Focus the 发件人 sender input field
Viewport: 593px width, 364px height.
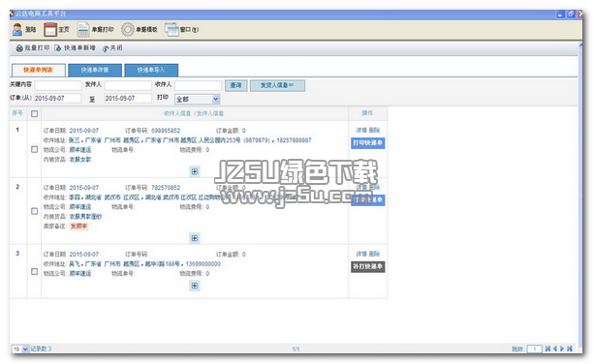pos(128,85)
